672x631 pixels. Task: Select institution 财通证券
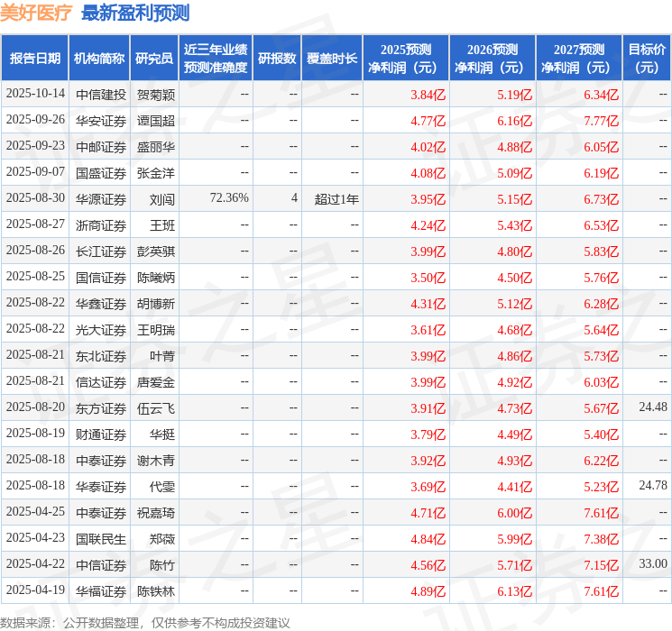(101, 434)
